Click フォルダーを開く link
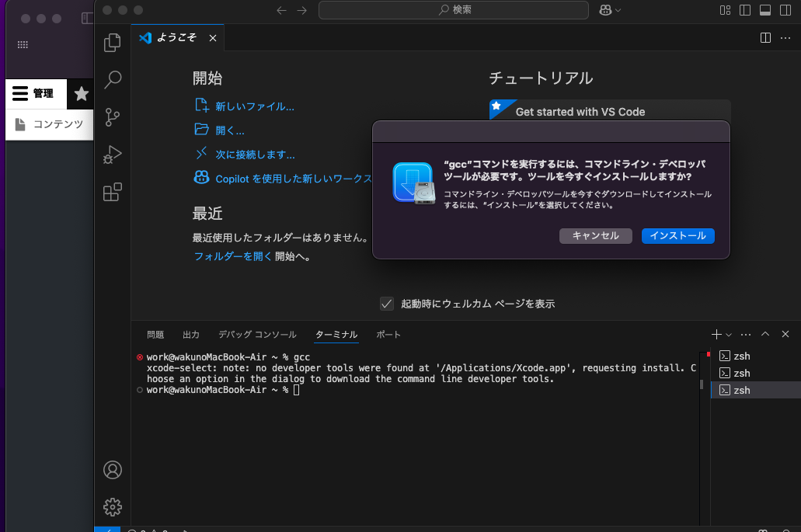Image resolution: width=801 pixels, height=532 pixels. [x=233, y=256]
